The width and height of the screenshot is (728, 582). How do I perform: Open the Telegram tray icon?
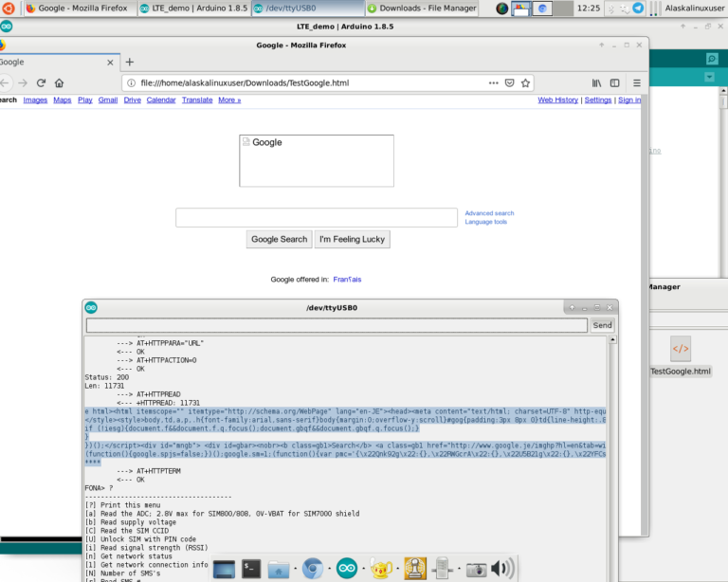(638, 8)
